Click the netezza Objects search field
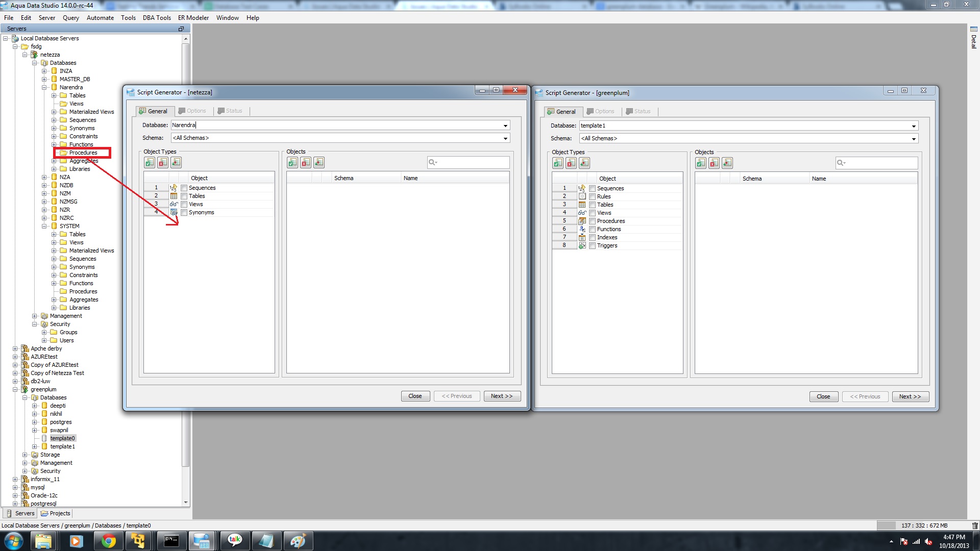 (x=472, y=162)
